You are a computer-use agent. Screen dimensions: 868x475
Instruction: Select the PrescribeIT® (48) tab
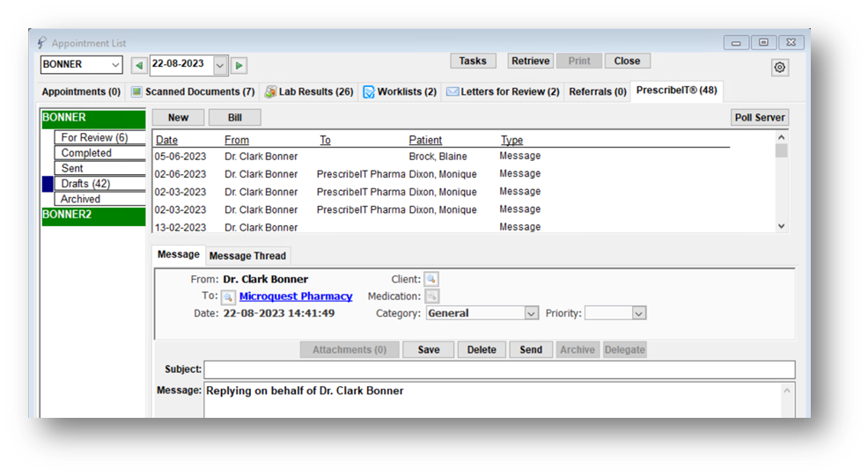click(x=676, y=91)
